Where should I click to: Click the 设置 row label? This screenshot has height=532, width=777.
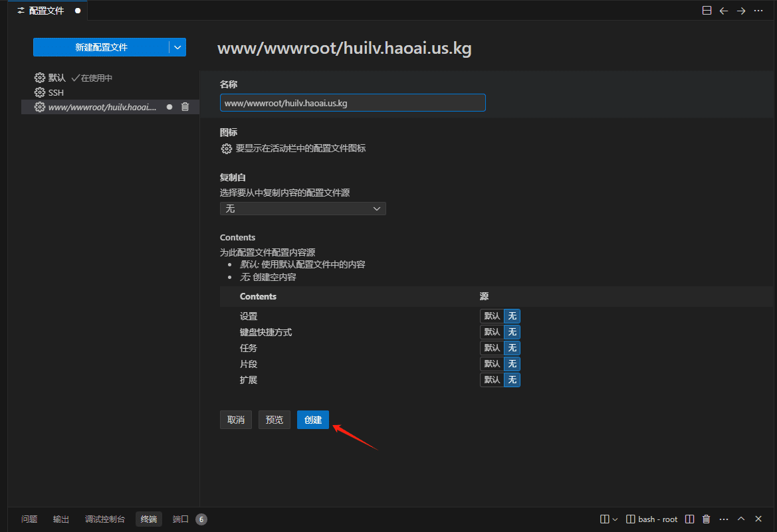pos(249,317)
